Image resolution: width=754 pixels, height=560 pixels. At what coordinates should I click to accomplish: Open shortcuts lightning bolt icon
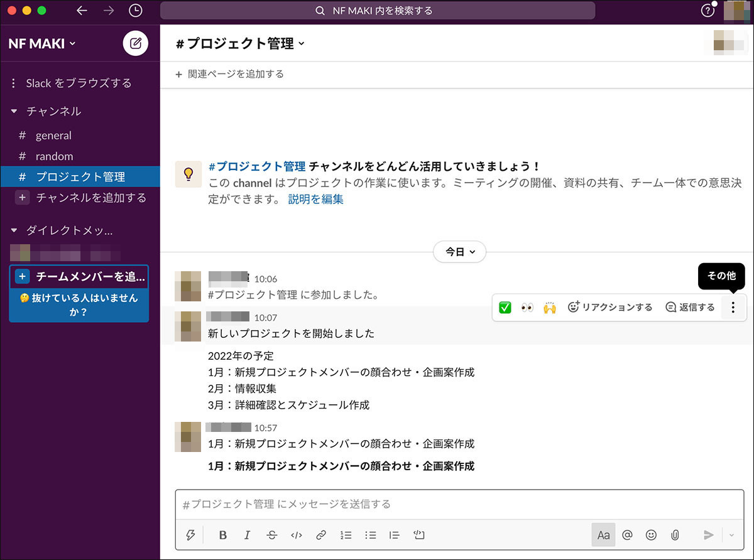pyautogui.click(x=190, y=535)
